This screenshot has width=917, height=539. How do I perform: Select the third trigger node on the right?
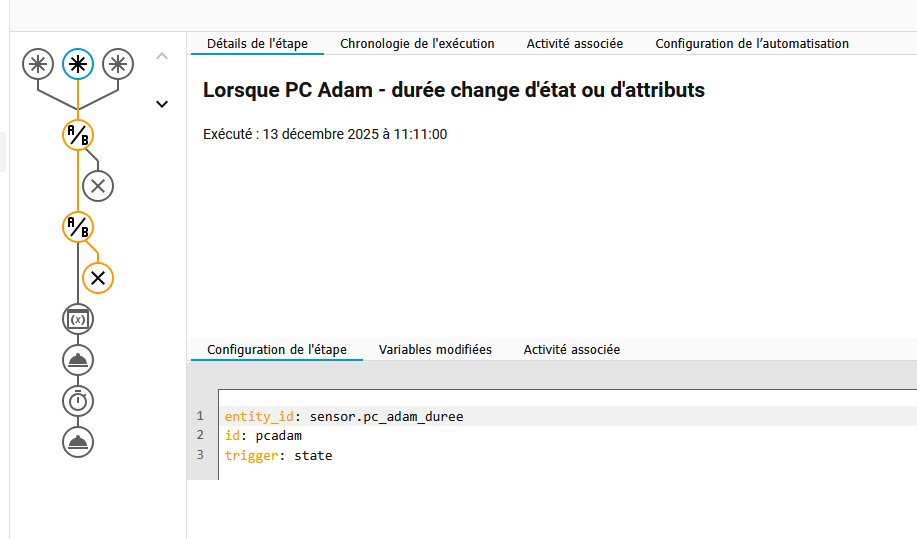coord(118,64)
